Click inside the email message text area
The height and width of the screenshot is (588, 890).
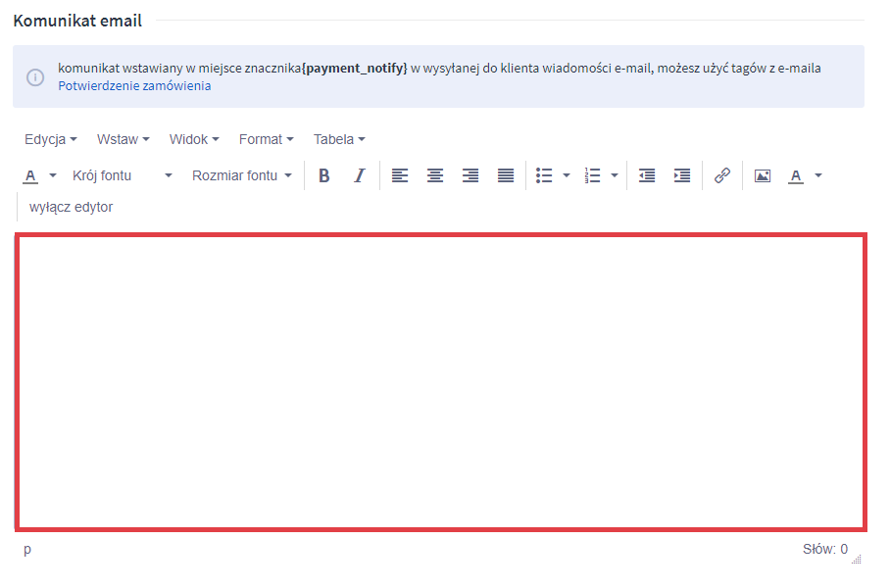click(440, 381)
